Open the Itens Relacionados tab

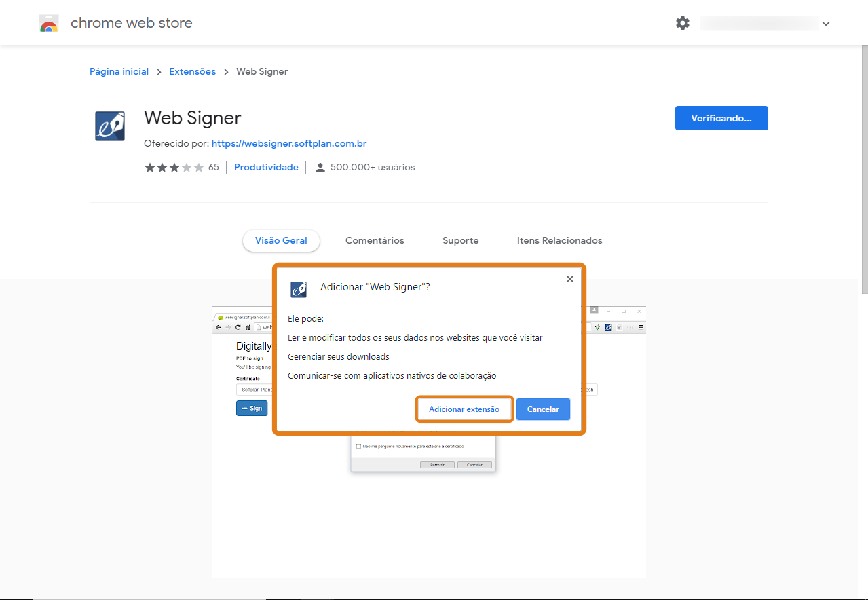(x=559, y=240)
